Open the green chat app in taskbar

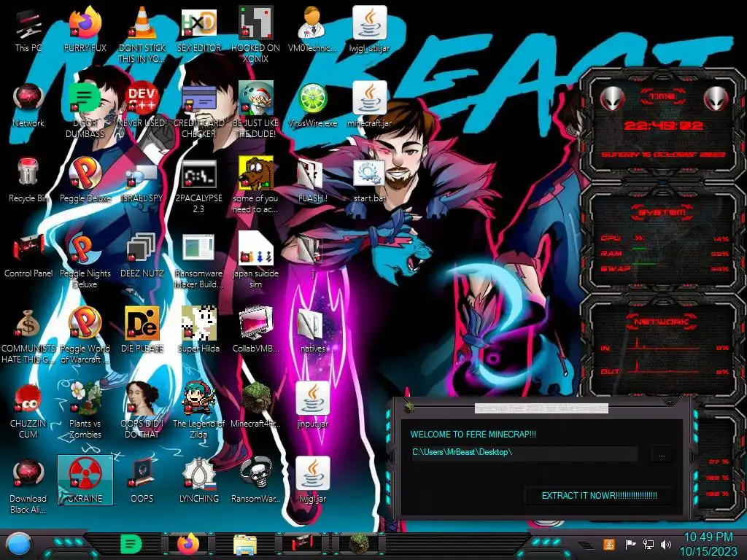131,544
